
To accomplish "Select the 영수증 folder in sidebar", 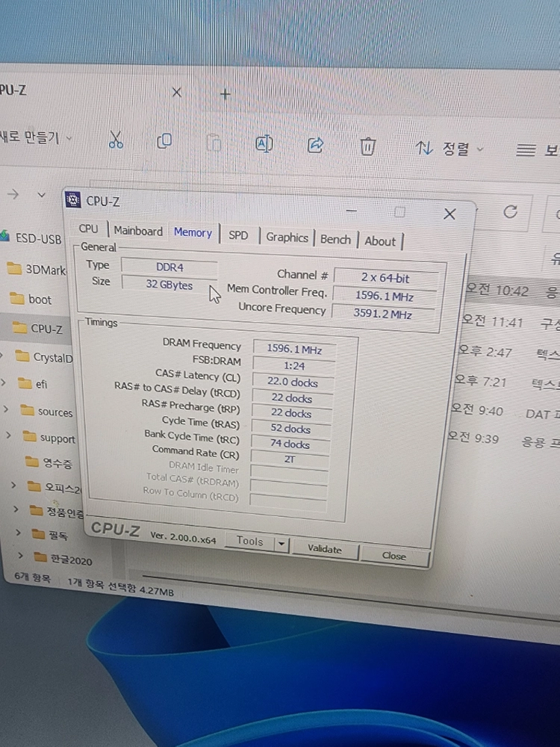I will (x=49, y=462).
